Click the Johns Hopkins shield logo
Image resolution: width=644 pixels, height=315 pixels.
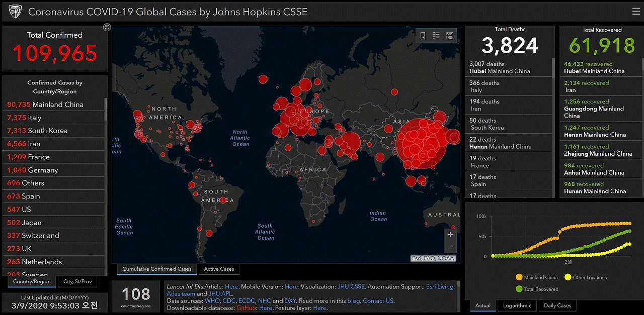point(15,12)
